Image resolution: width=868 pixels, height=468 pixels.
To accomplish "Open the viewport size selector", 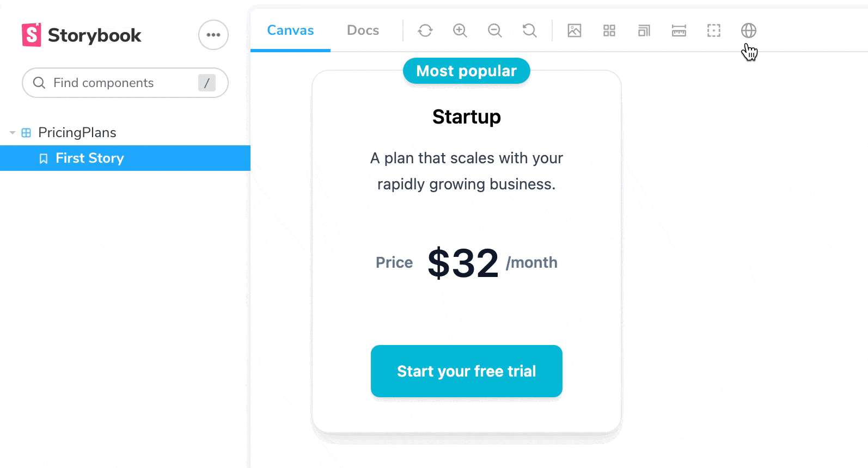I will [644, 30].
